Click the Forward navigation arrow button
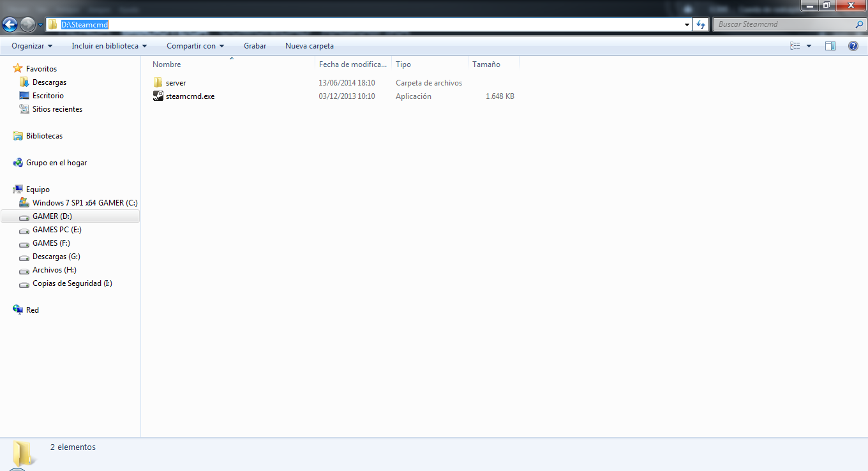The height and width of the screenshot is (471, 868). [27, 25]
